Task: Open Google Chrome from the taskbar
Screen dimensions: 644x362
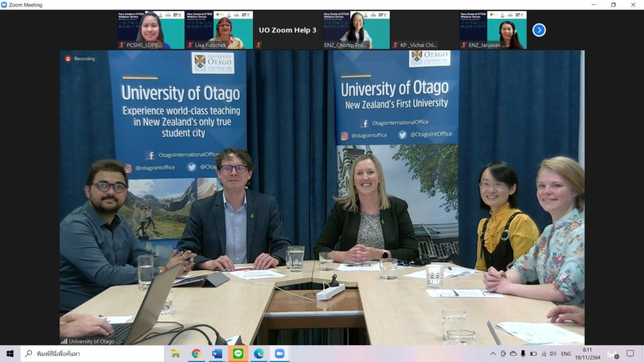Action: point(196,353)
